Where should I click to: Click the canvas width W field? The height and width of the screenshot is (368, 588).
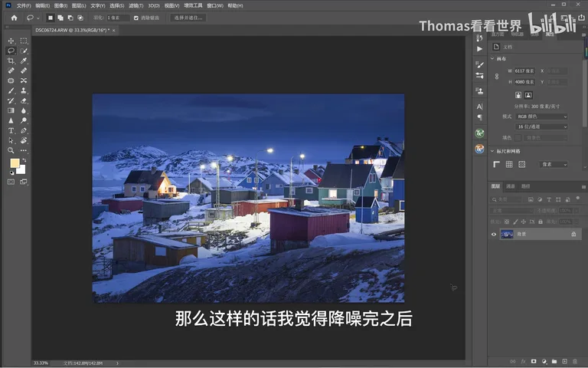click(x=524, y=71)
